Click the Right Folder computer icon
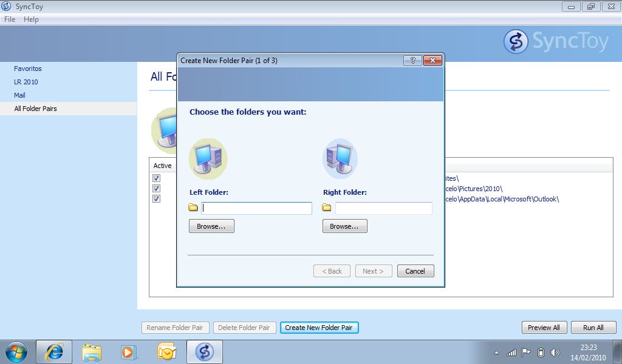Image resolution: width=622 pixels, height=364 pixels. (340, 158)
